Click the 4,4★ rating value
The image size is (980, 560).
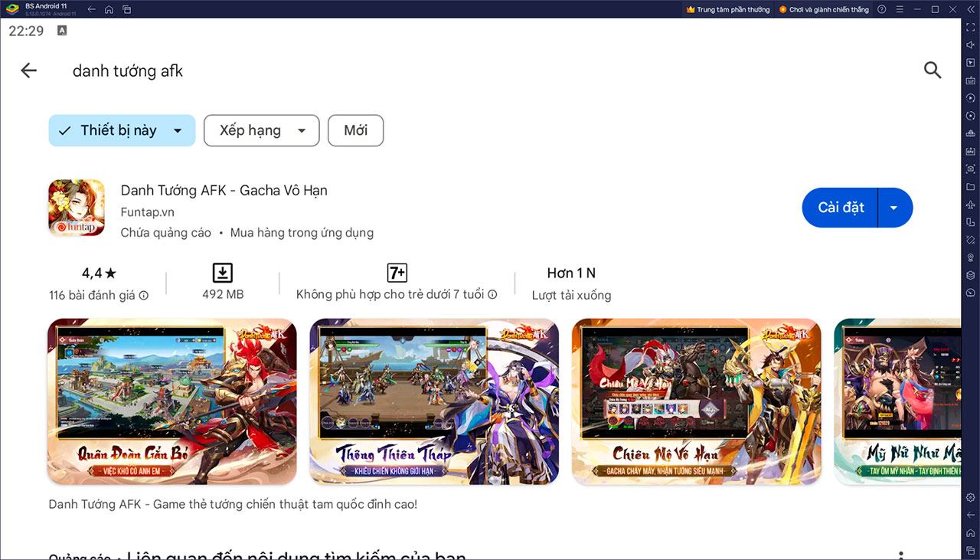[x=99, y=273]
